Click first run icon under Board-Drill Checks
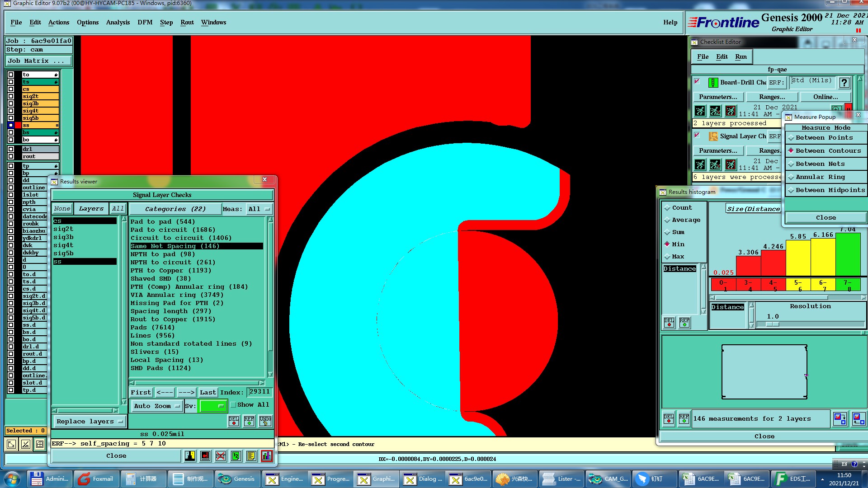This screenshot has width=868, height=488. [700, 111]
